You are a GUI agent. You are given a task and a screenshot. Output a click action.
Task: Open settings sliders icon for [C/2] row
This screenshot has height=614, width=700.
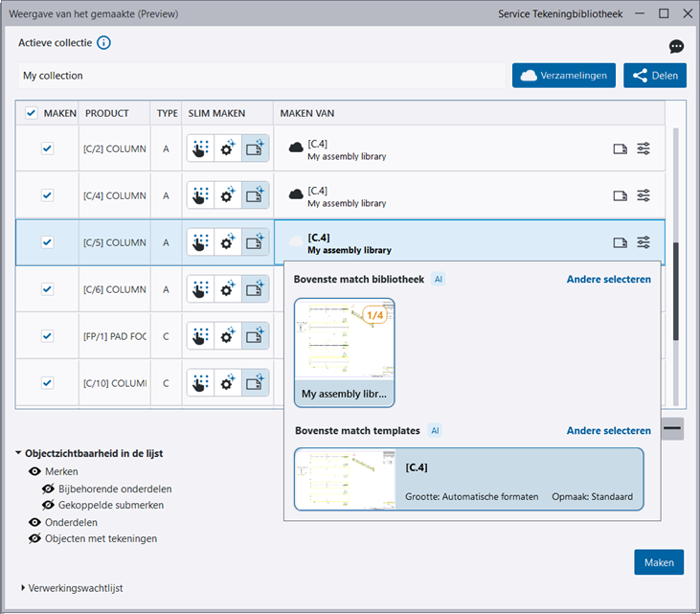tap(644, 148)
